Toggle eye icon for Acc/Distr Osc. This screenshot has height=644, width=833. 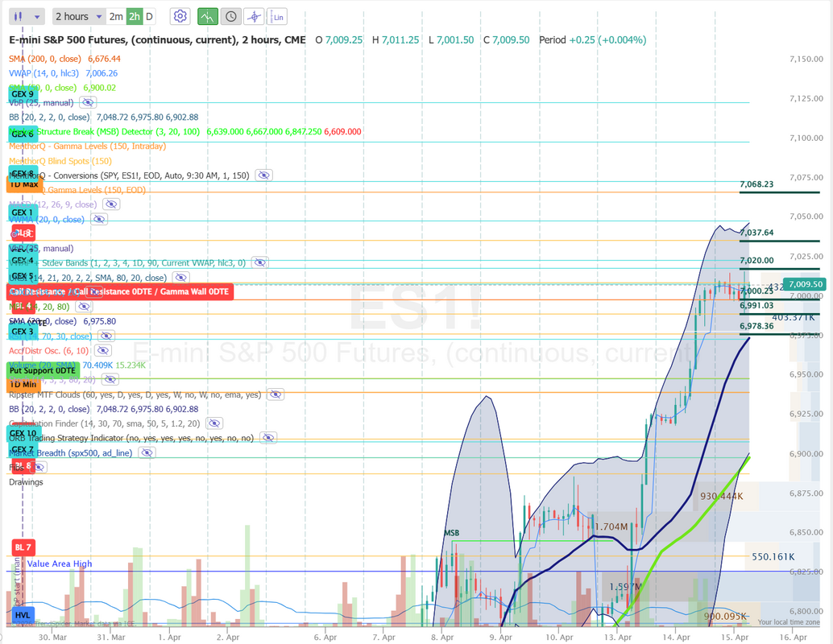coord(102,351)
